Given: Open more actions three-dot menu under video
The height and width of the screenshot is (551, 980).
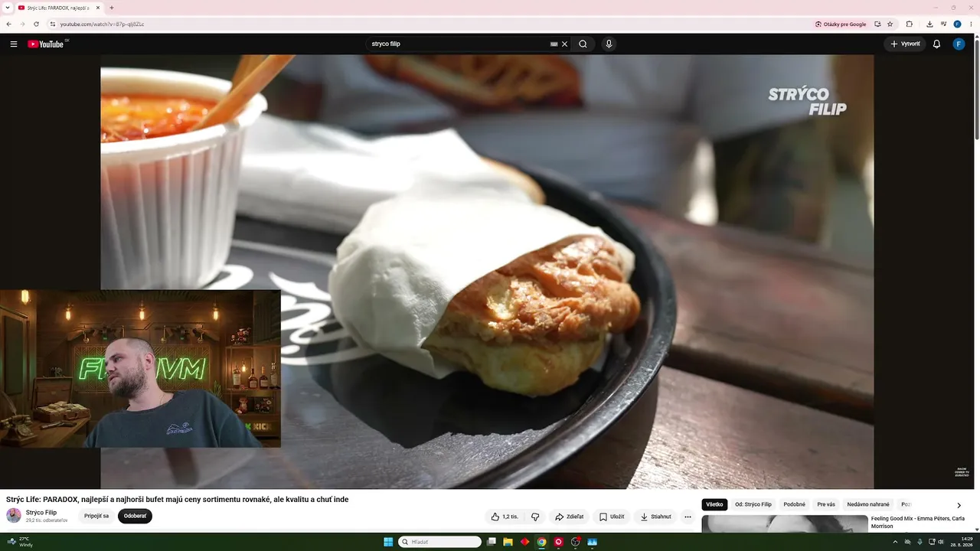Looking at the screenshot, I should pos(688,517).
